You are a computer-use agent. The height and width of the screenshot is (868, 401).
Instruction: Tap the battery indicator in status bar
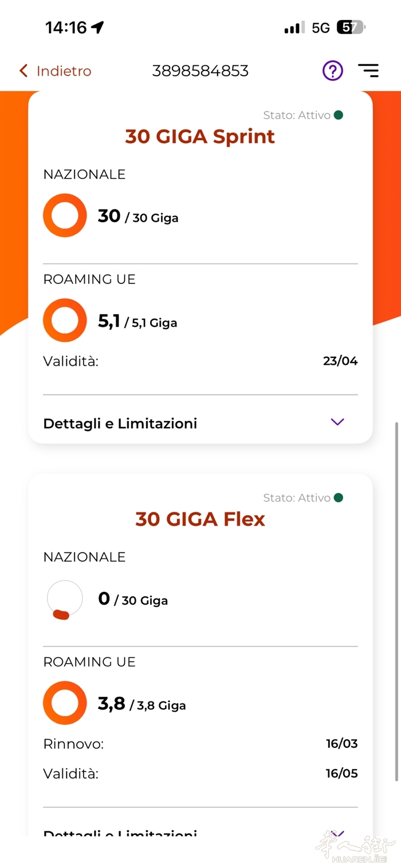351,27
